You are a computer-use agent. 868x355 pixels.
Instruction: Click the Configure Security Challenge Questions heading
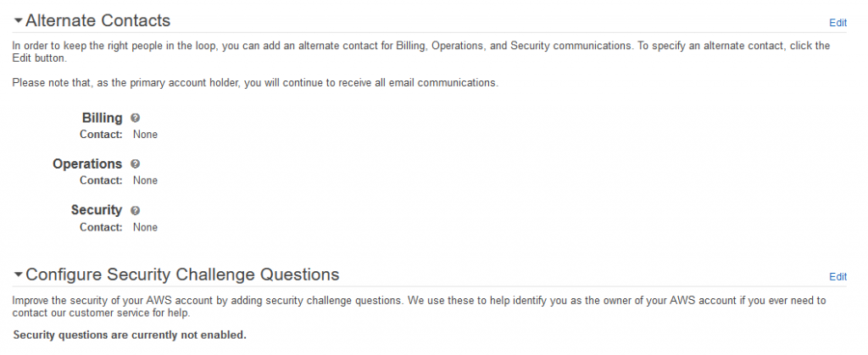pyautogui.click(x=182, y=275)
